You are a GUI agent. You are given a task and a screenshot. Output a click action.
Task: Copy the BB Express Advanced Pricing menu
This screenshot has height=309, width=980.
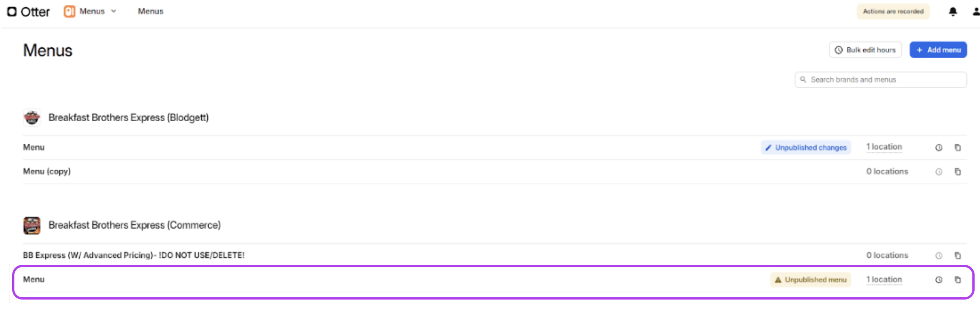tap(958, 255)
